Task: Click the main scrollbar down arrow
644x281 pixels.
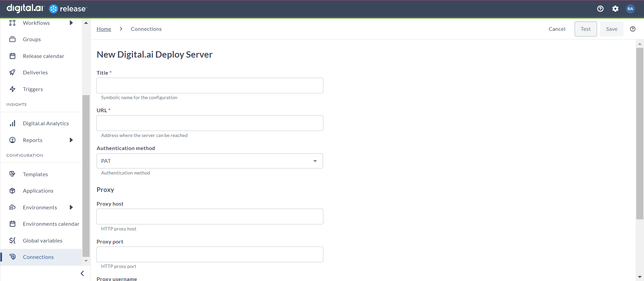Action: pos(640,277)
